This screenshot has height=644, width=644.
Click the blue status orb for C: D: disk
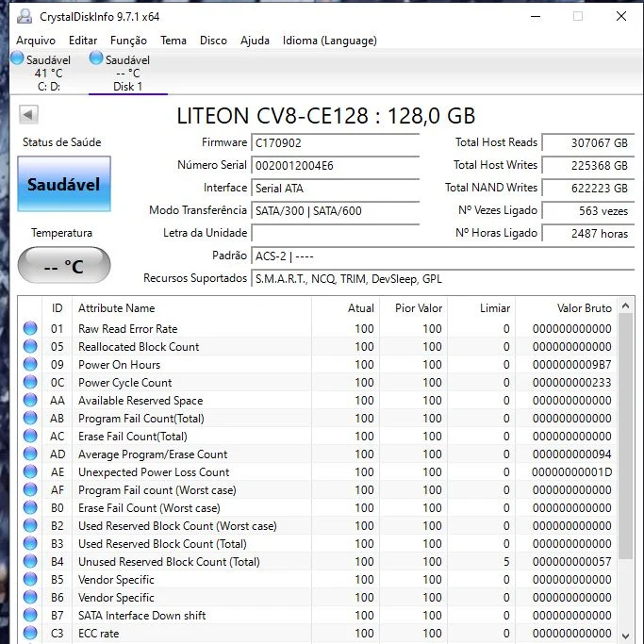tap(17, 58)
